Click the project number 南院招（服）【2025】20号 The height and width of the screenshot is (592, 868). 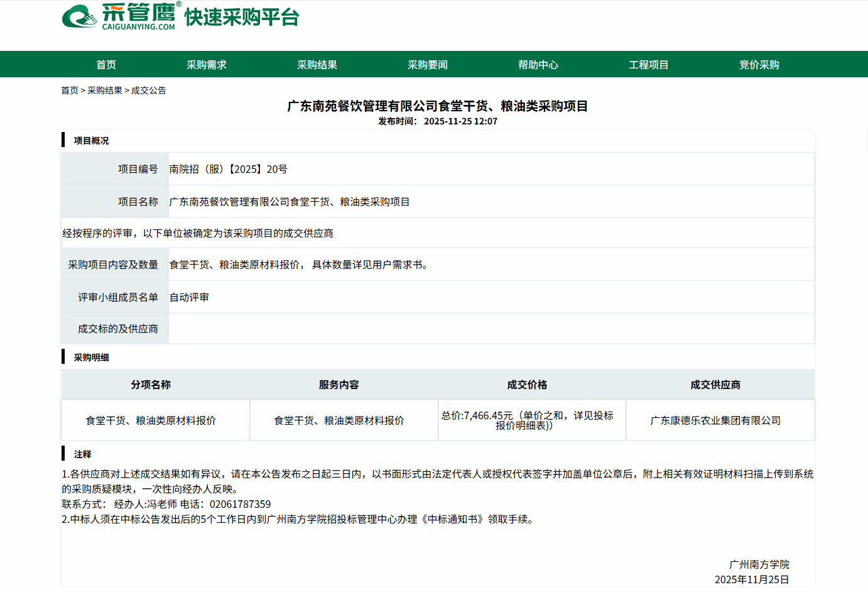[229, 169]
